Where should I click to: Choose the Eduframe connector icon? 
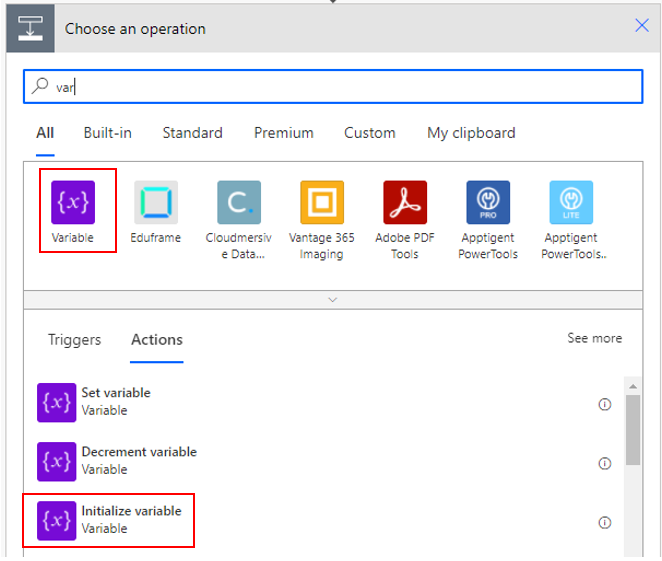pyautogui.click(x=156, y=202)
